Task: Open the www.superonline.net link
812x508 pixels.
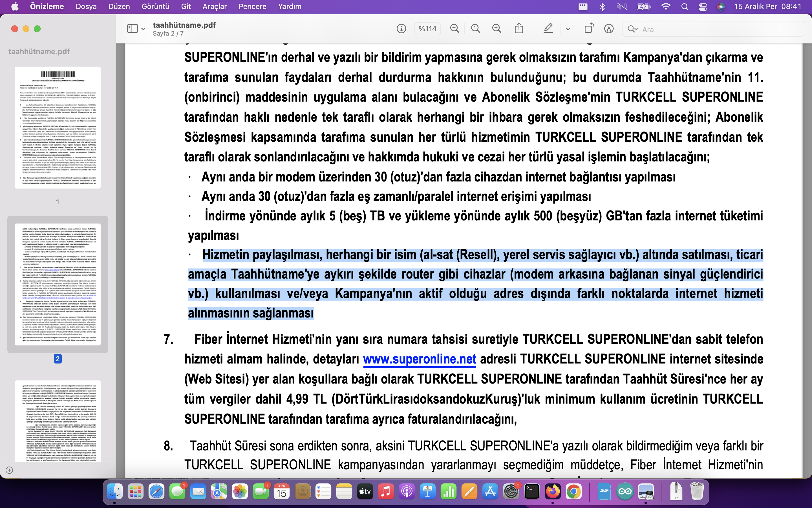Action: coord(420,359)
